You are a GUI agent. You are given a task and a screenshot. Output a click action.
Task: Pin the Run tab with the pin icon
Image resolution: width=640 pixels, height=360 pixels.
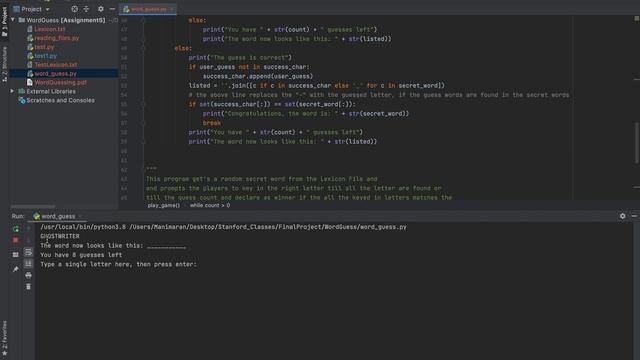(x=16, y=269)
